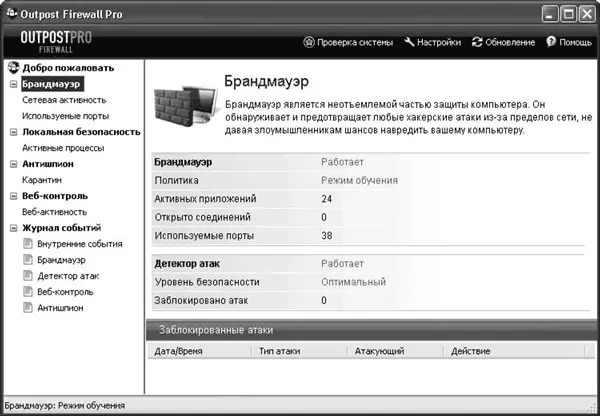Click status bar text Брандмауэр: Режим обучения
The image size is (600, 416).
point(65,405)
